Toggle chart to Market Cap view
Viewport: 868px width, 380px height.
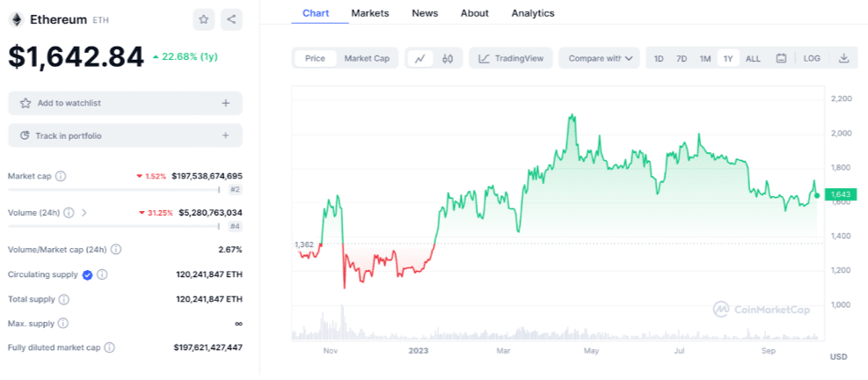click(367, 59)
